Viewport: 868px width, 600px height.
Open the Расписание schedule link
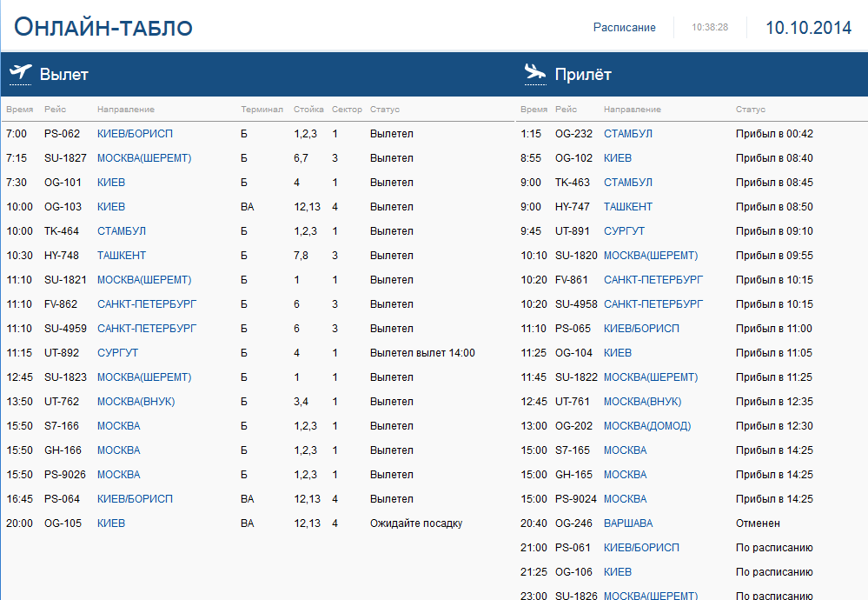point(624,28)
